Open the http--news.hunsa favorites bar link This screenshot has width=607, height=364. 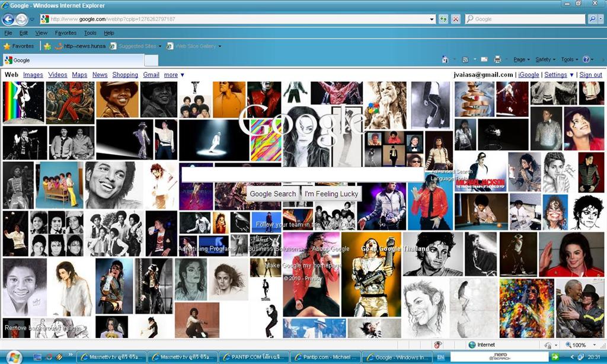click(81, 46)
